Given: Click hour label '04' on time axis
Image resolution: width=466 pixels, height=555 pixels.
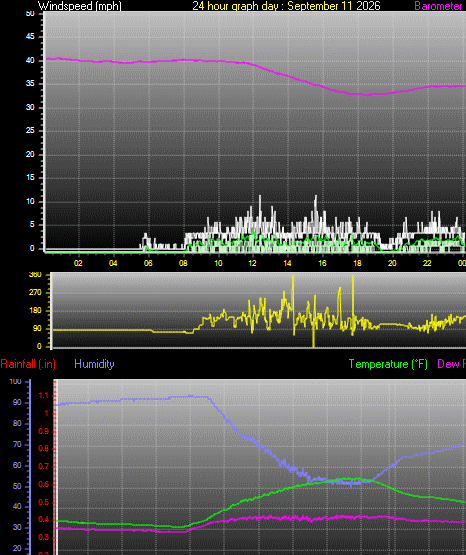Looking at the screenshot, I should click(113, 263).
